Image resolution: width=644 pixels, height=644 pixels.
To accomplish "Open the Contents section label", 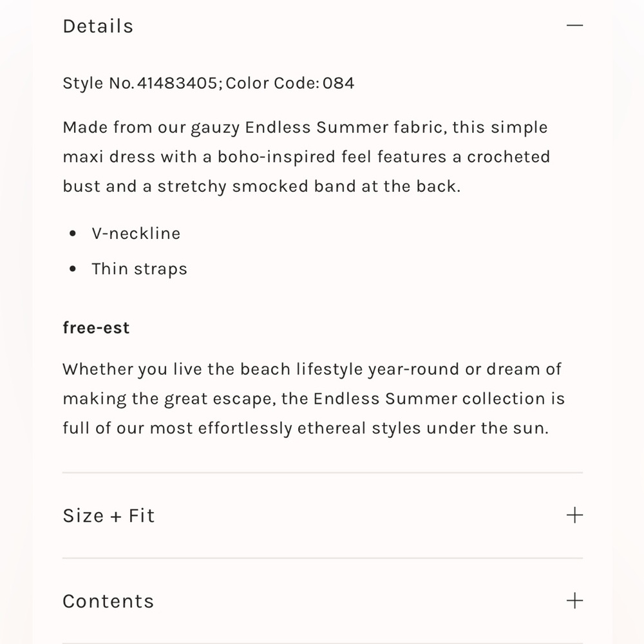I will click(x=108, y=601).
